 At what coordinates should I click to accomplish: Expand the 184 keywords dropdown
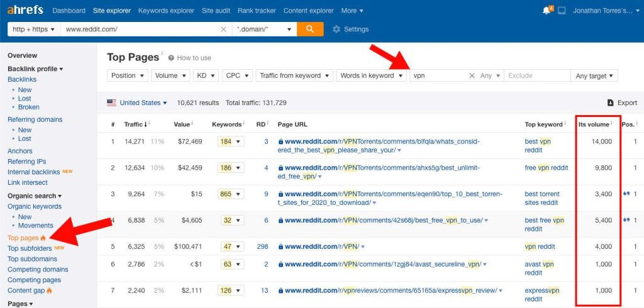click(231, 141)
